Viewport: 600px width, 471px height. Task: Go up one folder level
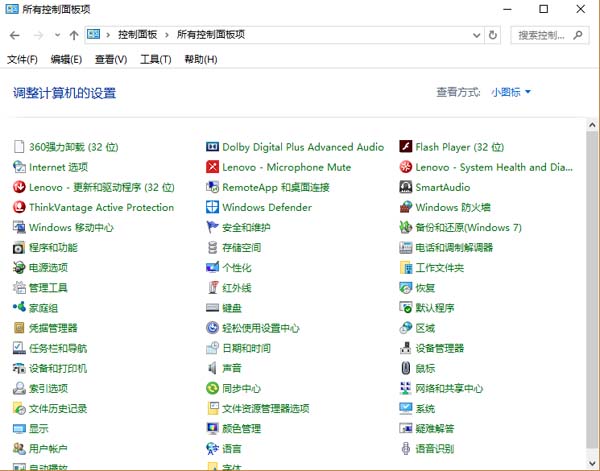[74, 36]
